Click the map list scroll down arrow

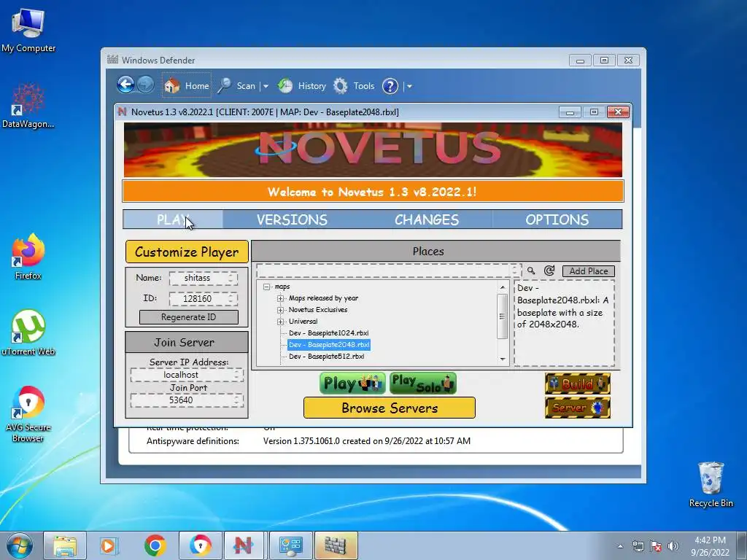502,359
